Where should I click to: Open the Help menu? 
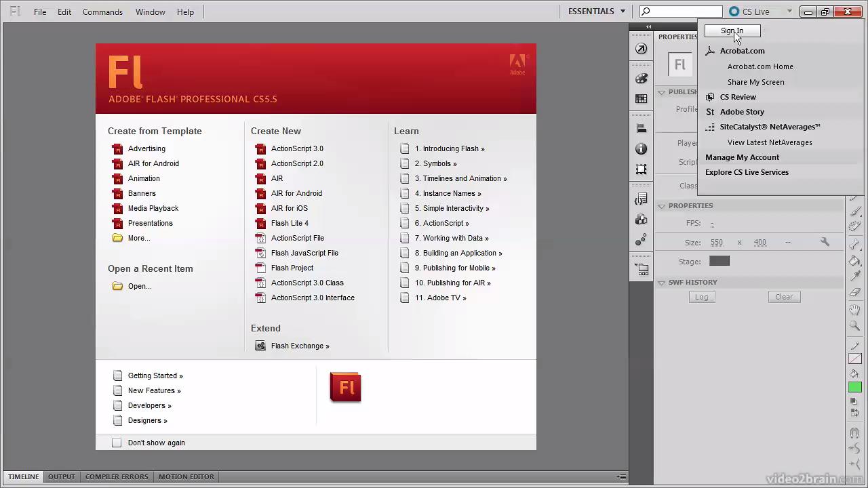(x=185, y=12)
